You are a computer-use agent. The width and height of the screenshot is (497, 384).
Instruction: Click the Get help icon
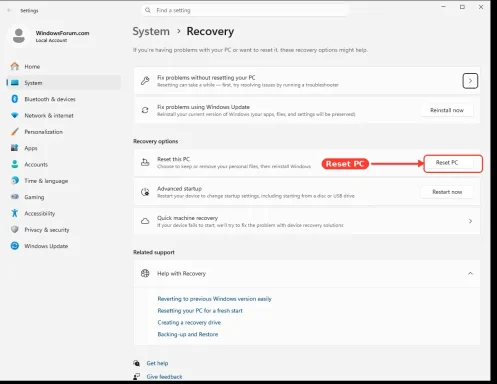click(x=136, y=363)
